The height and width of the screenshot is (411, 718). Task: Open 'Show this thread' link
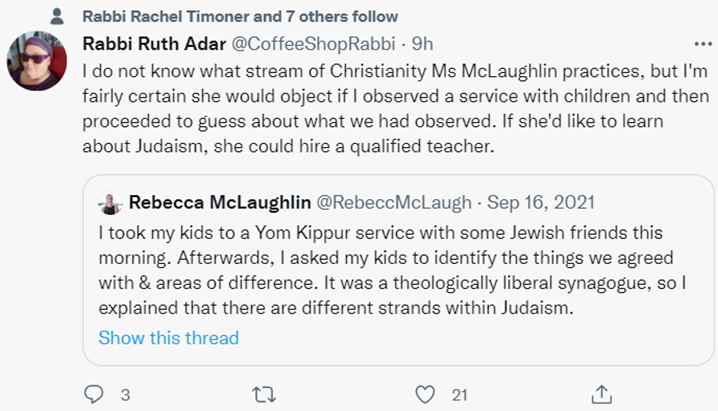pyautogui.click(x=169, y=338)
